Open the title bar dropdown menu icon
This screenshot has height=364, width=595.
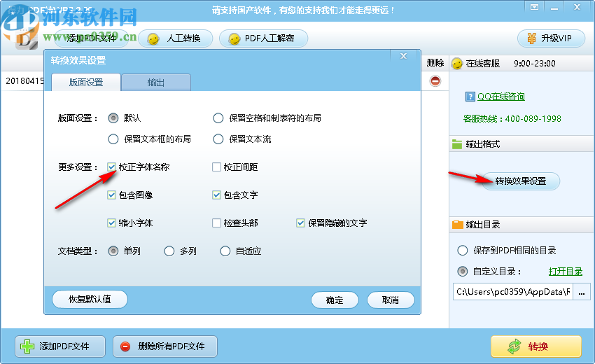[x=534, y=7]
